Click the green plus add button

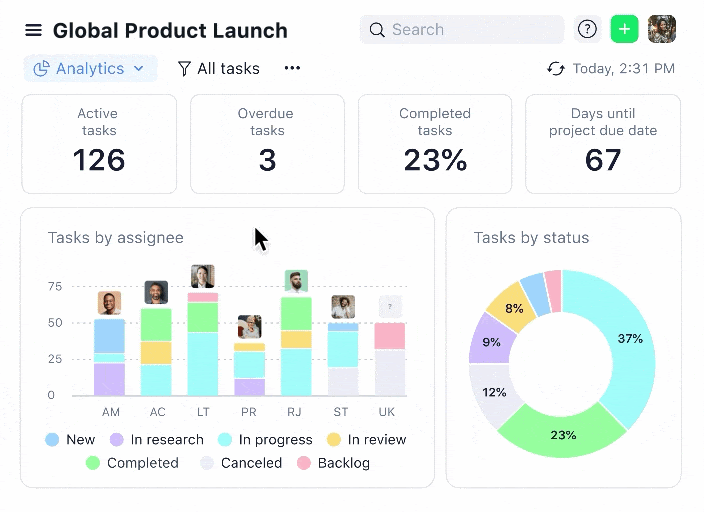625,30
